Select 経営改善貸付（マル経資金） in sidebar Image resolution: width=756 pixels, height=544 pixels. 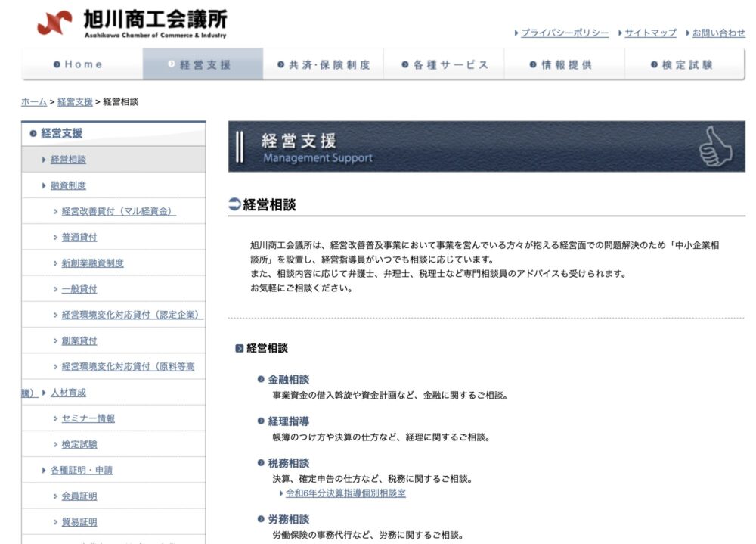[119, 211]
